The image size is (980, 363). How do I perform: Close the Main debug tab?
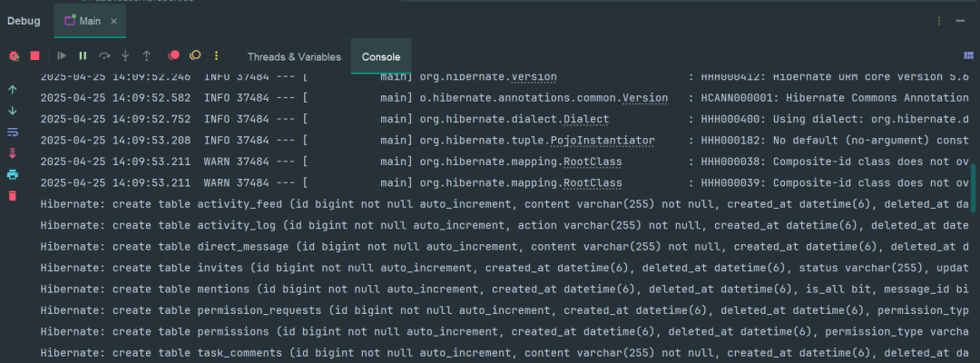113,21
